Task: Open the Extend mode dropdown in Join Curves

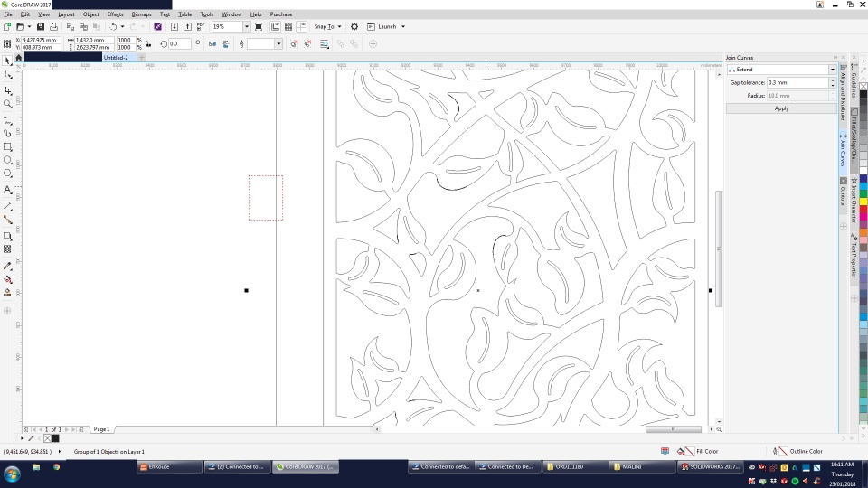Action: click(x=832, y=70)
